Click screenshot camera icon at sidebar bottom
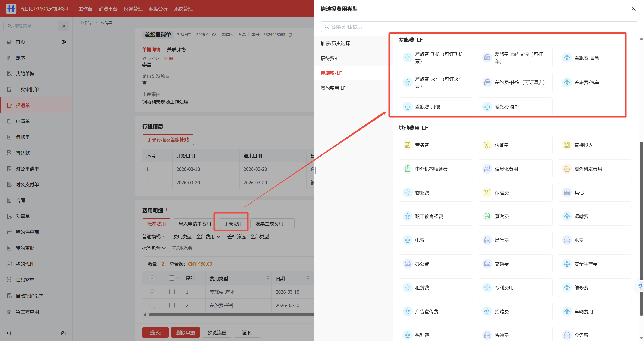Screen dimensions: 644x341 63,333
